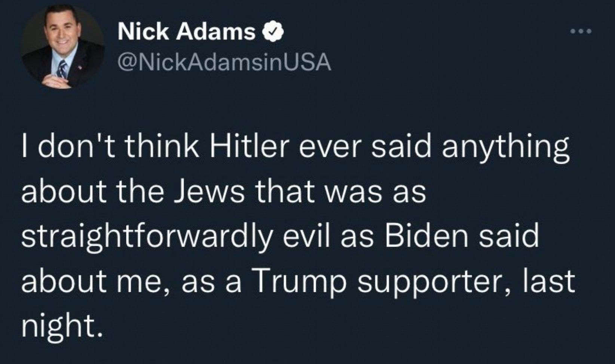Screen dimensions: 615x364
Task: Click the display name Nick Adams
Action: point(186,31)
